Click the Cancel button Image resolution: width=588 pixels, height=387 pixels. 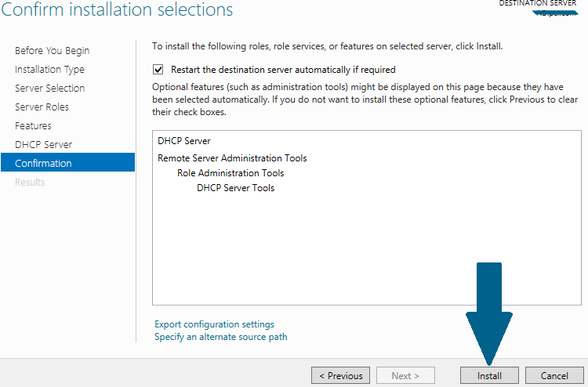pyautogui.click(x=554, y=375)
